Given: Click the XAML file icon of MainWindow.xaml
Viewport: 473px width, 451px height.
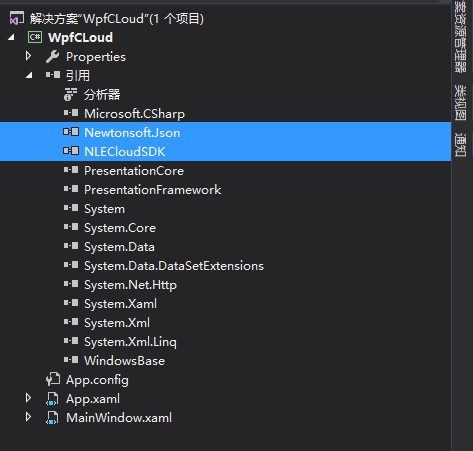Looking at the screenshot, I should click(x=52, y=418).
